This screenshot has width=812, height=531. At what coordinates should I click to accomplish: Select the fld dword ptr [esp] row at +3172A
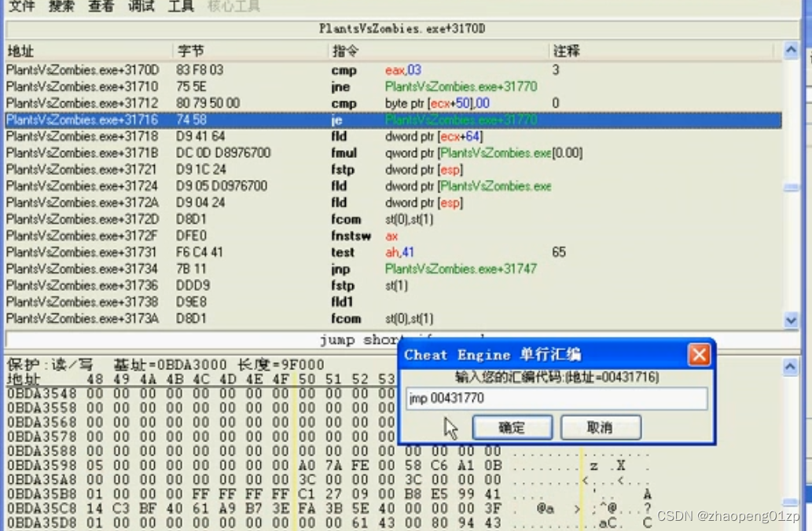tap(393, 203)
